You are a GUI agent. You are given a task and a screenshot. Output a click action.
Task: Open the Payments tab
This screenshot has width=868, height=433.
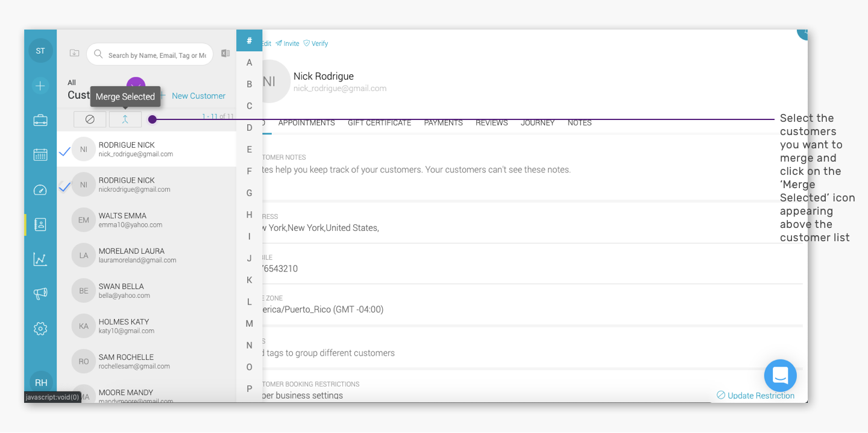click(443, 122)
